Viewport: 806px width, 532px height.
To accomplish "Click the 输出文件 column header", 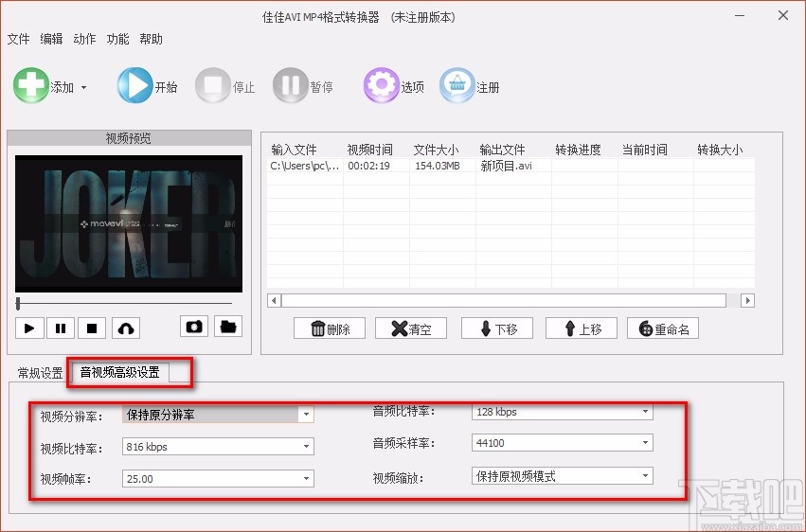I will click(503, 150).
